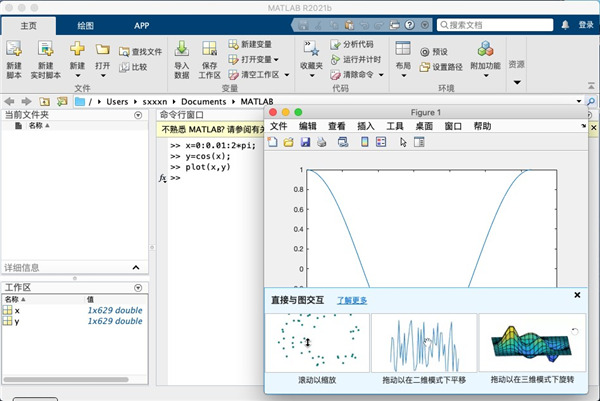Open the 新建 (New) dropdown

point(77,75)
